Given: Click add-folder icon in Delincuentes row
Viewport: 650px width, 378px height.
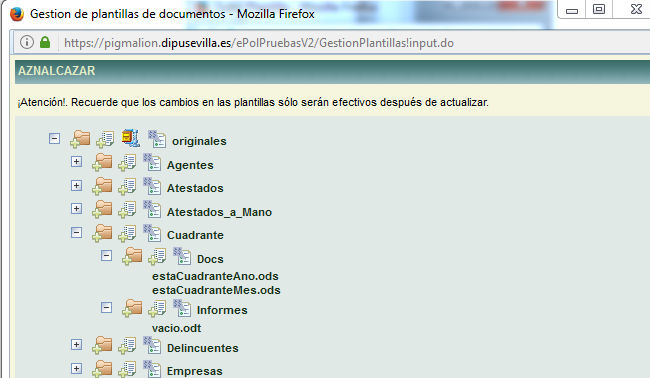Looking at the screenshot, I should click(x=102, y=345).
